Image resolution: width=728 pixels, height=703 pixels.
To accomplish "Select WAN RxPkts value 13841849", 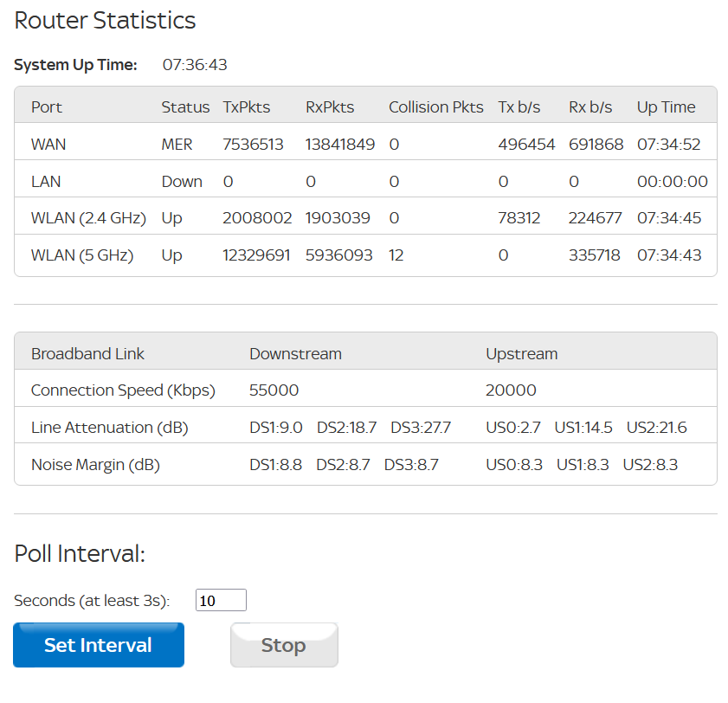I will [x=339, y=145].
